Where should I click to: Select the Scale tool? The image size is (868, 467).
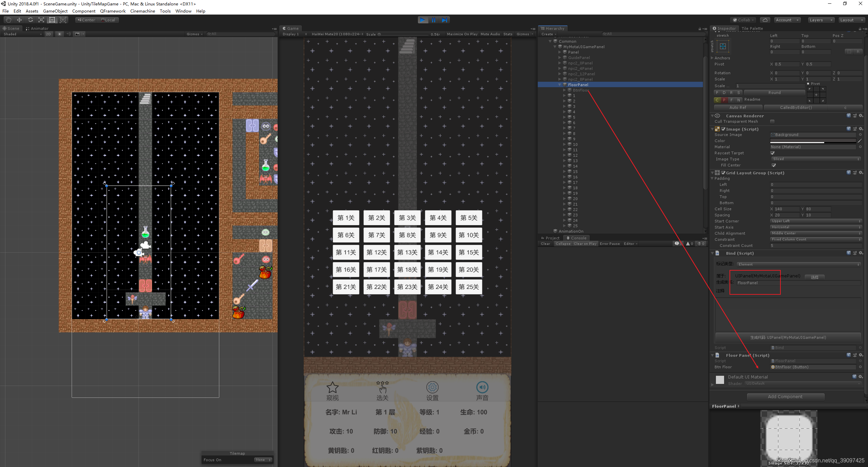point(41,20)
